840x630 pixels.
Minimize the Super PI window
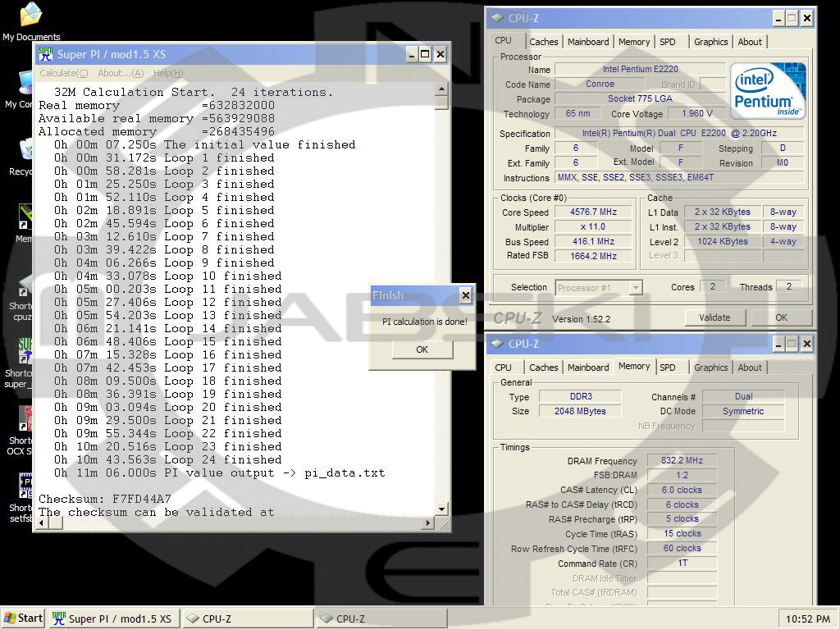tap(412, 54)
